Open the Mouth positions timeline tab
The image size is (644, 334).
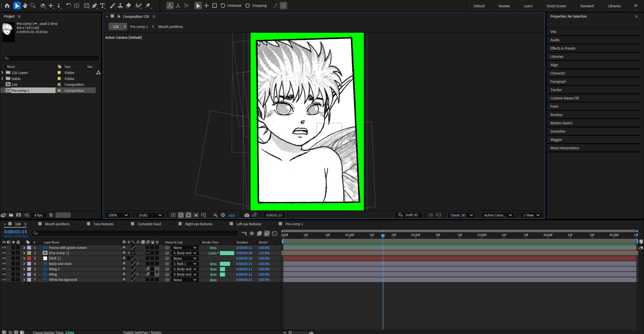click(57, 224)
